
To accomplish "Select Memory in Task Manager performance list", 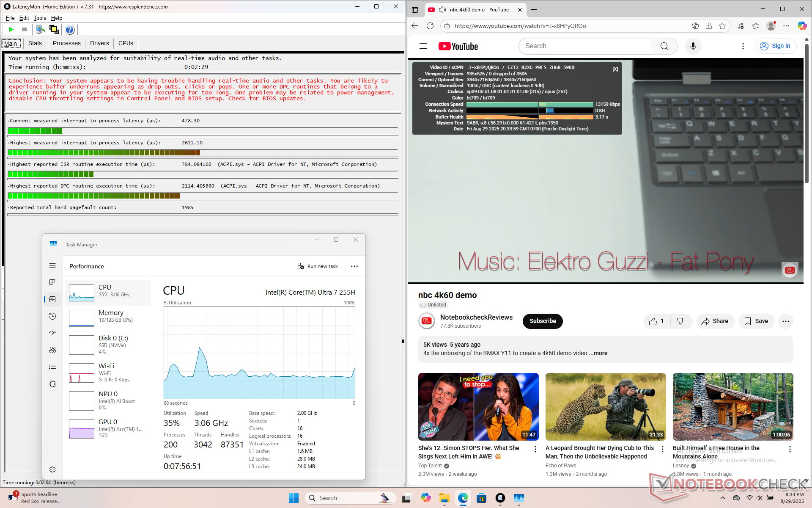I will [x=108, y=318].
